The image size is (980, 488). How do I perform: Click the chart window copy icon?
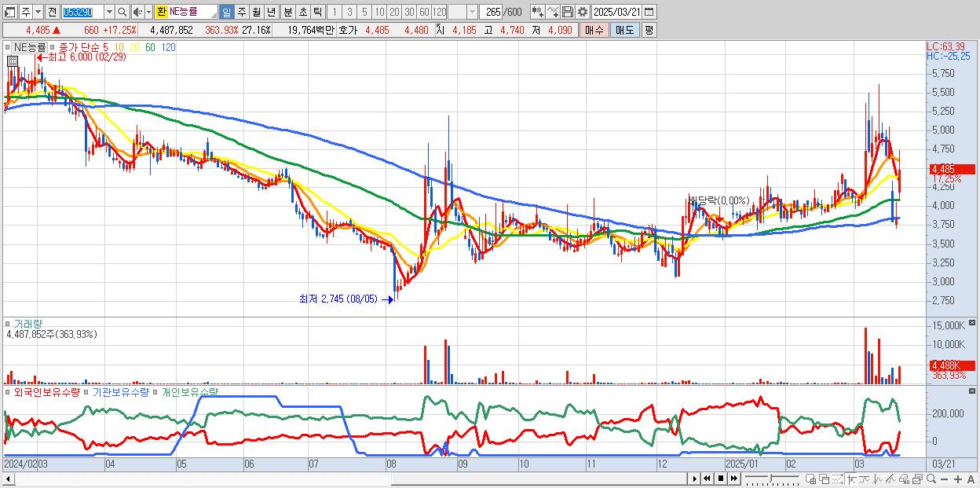tap(918, 479)
